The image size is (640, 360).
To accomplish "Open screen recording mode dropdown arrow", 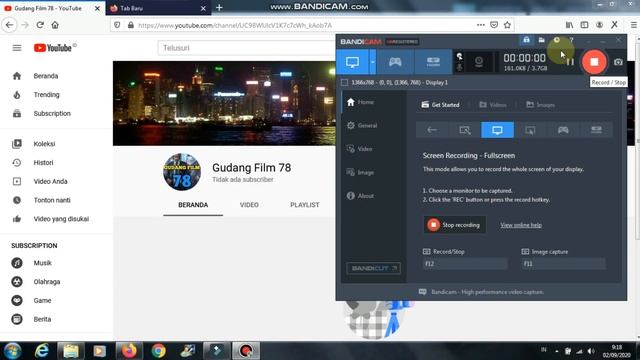I will pyautogui.click(x=373, y=62).
